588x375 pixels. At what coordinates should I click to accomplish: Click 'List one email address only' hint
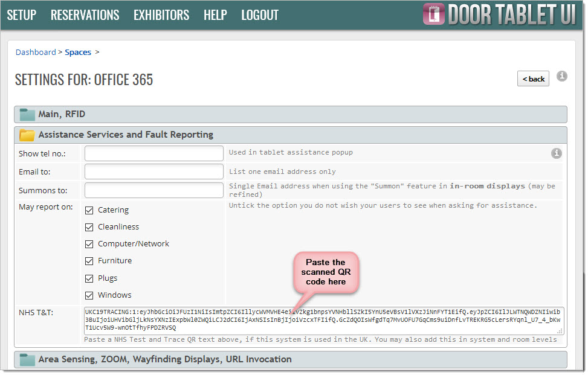(x=282, y=171)
